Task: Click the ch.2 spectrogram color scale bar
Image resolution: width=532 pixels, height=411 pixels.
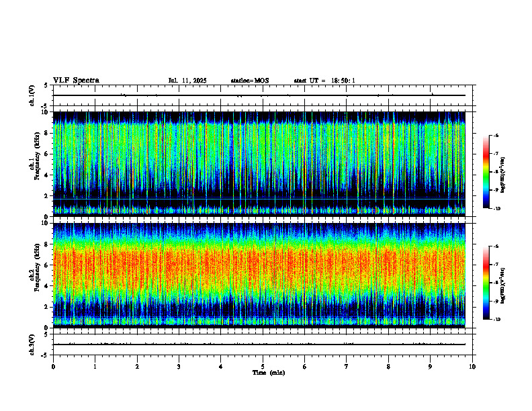Action: click(x=486, y=283)
